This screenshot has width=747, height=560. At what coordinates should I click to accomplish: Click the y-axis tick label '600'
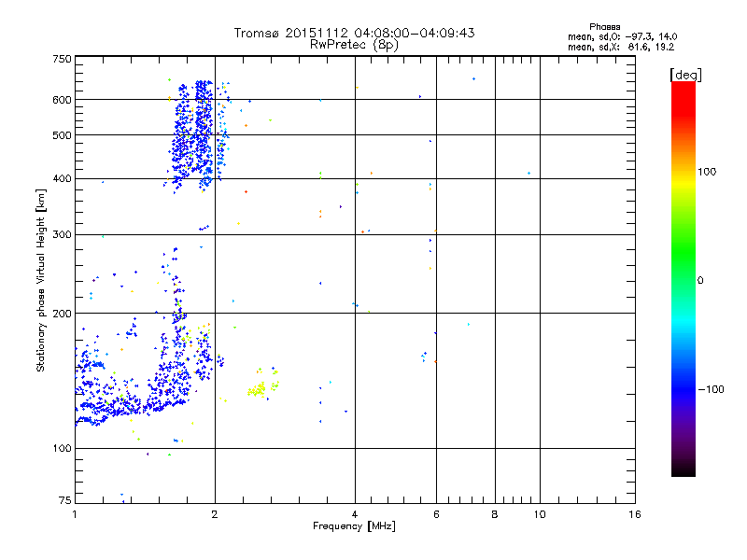pos(62,100)
